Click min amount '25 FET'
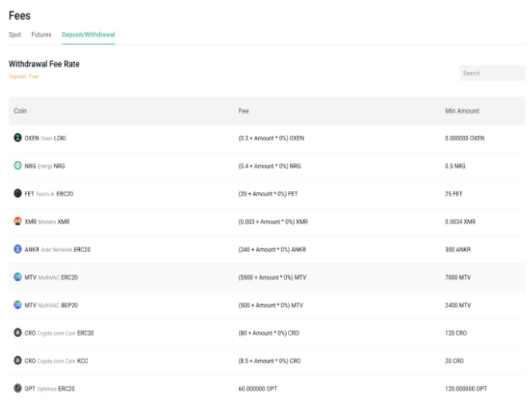This screenshot has width=532, height=412. pos(454,194)
